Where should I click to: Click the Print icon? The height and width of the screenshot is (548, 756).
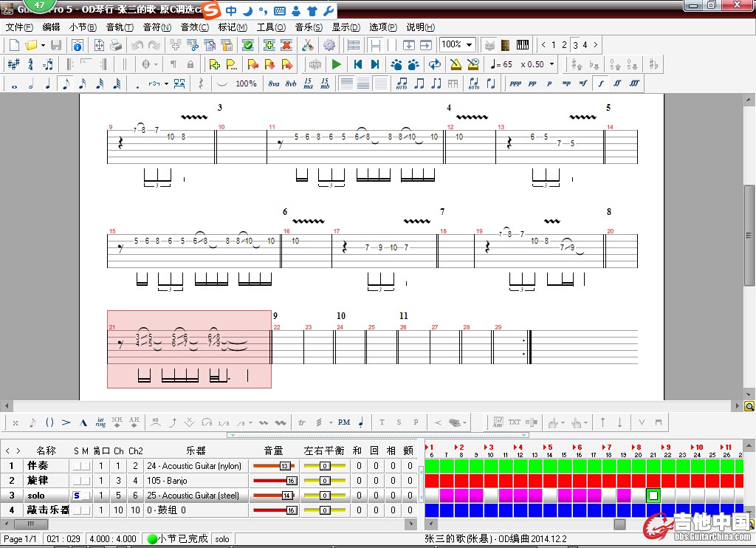point(116,45)
